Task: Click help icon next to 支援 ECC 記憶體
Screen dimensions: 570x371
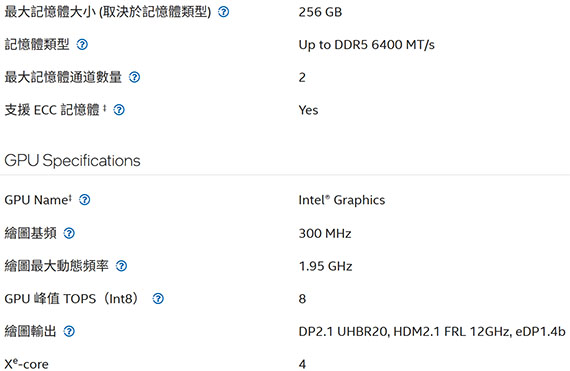Action: 119,110
